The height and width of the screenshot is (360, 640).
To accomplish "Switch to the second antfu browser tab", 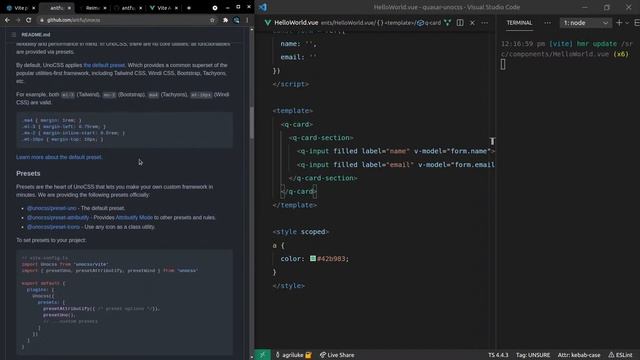I will tap(128, 8).
